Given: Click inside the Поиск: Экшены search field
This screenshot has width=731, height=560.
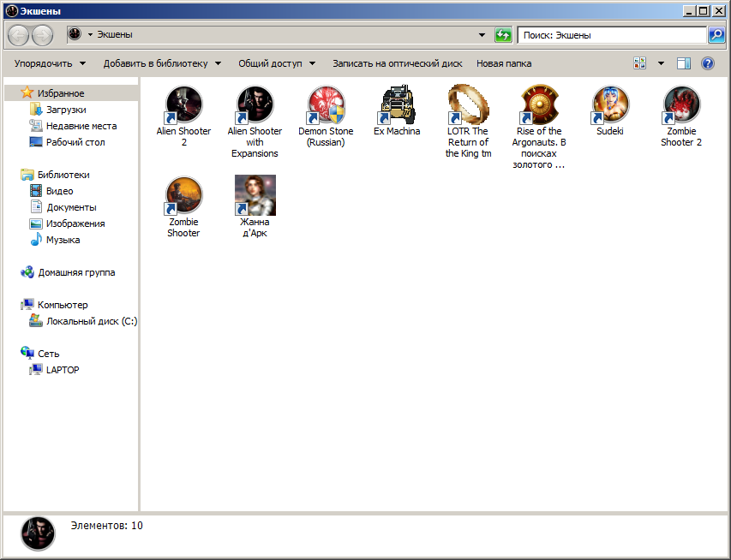Looking at the screenshot, I should pyautogui.click(x=612, y=35).
